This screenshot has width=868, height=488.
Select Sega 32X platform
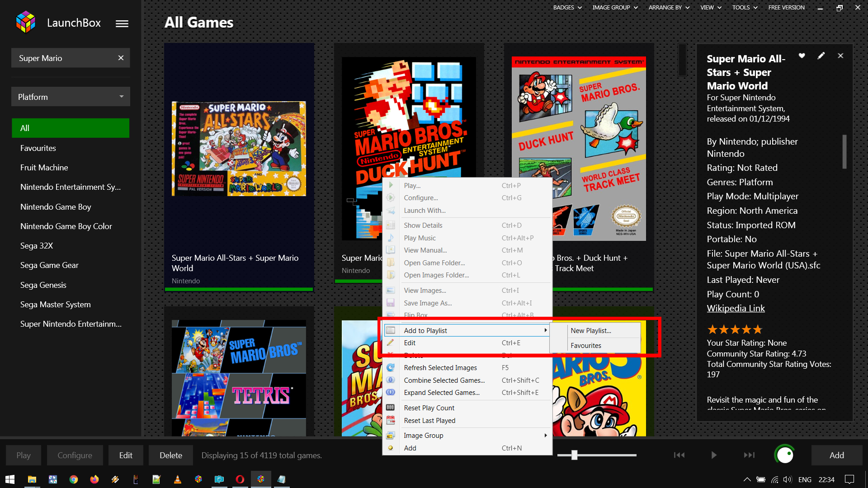tap(37, 245)
